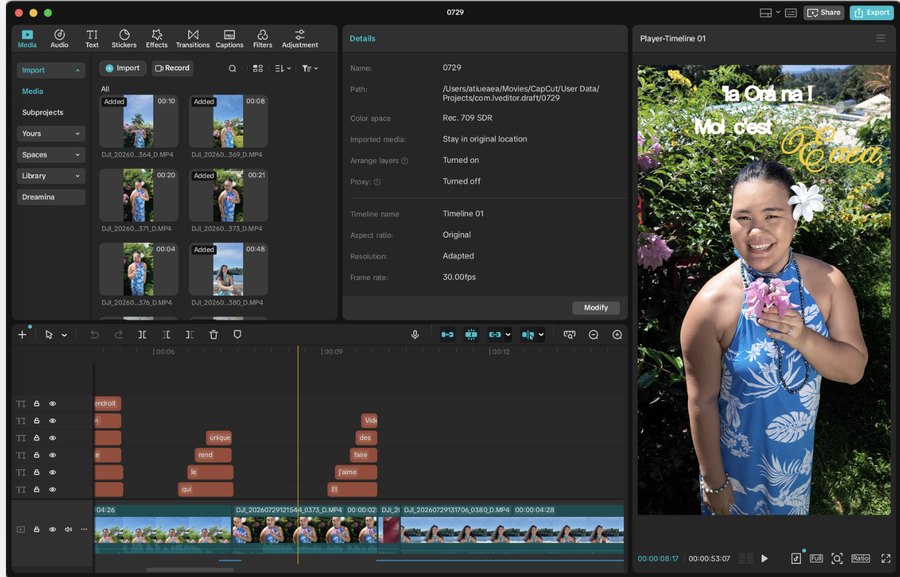
Task: Open more options on the main video track
Action: pyautogui.click(x=84, y=529)
